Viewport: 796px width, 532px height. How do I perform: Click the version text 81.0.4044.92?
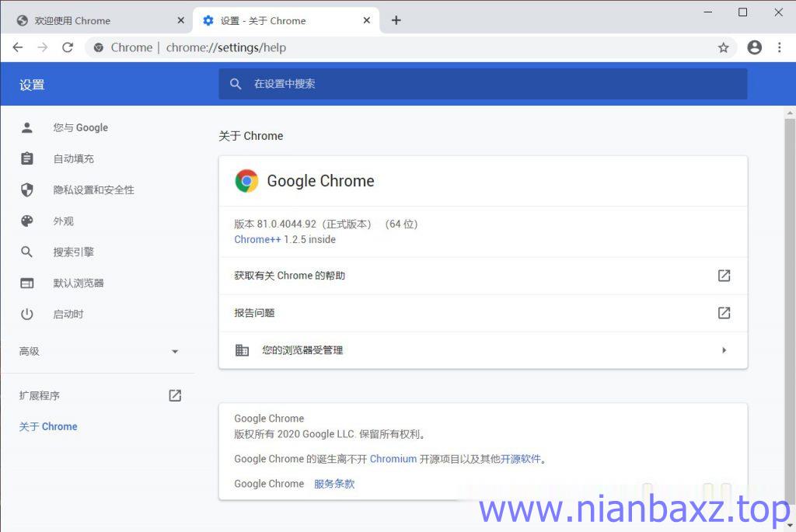click(x=286, y=224)
